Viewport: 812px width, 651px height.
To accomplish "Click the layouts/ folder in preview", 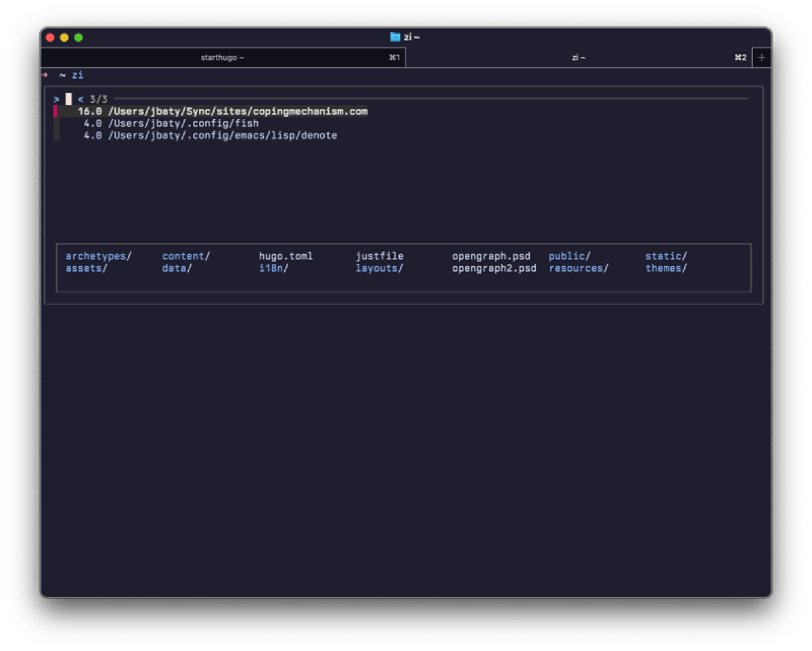I will coord(380,268).
